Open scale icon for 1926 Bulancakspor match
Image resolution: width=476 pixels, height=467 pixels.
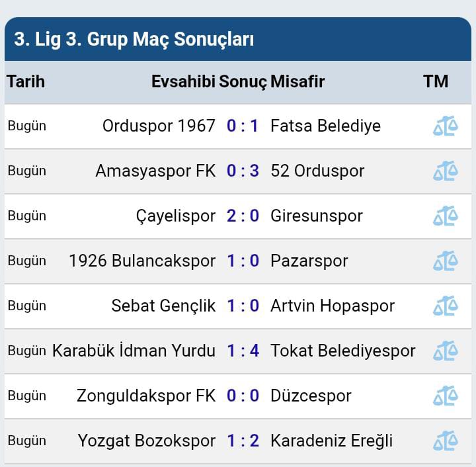click(x=445, y=261)
